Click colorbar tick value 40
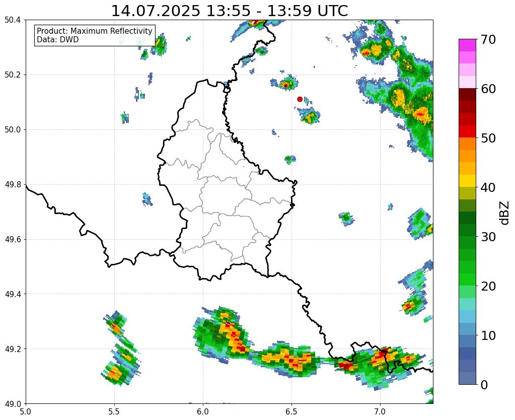 click(x=488, y=187)
